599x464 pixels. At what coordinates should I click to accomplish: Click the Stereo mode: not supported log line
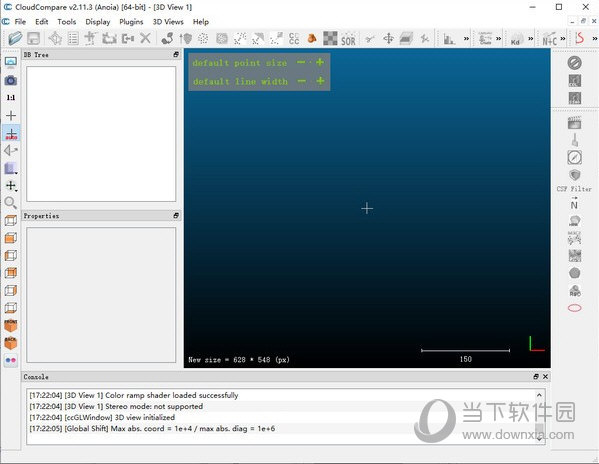tap(116, 406)
